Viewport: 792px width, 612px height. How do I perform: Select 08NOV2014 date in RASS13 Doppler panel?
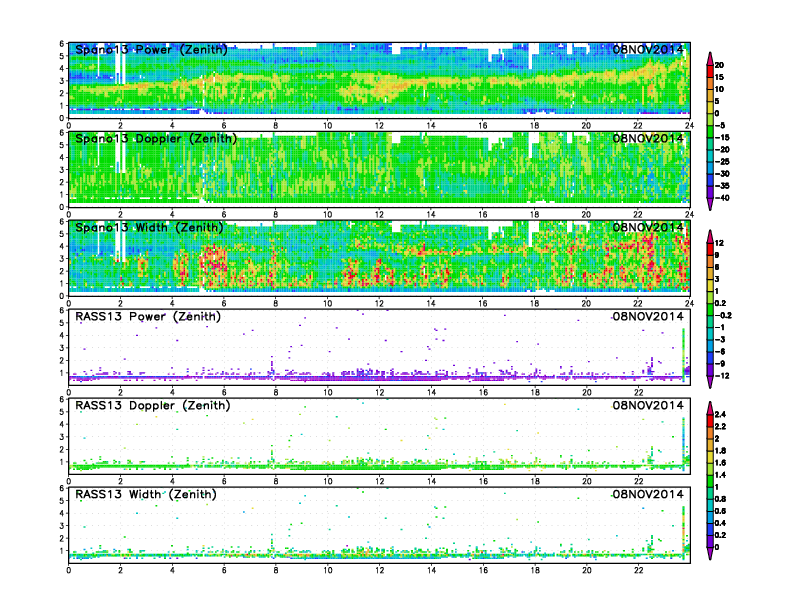648,405
